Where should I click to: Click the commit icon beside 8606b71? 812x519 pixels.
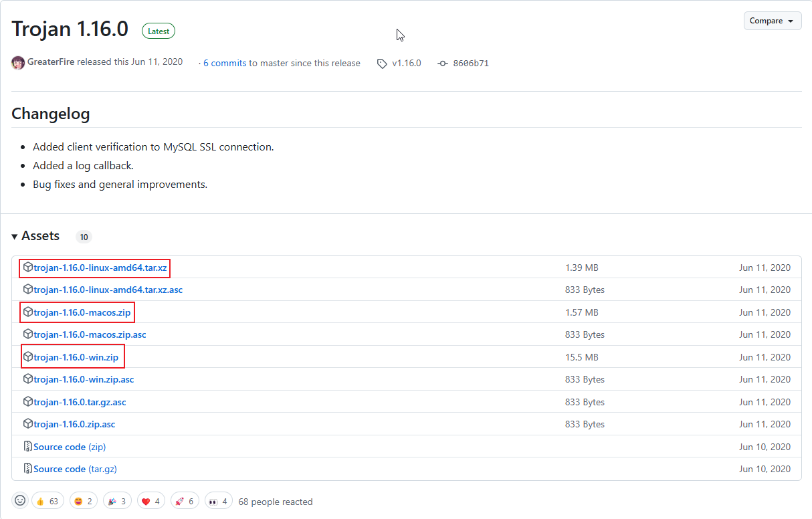pyautogui.click(x=442, y=64)
